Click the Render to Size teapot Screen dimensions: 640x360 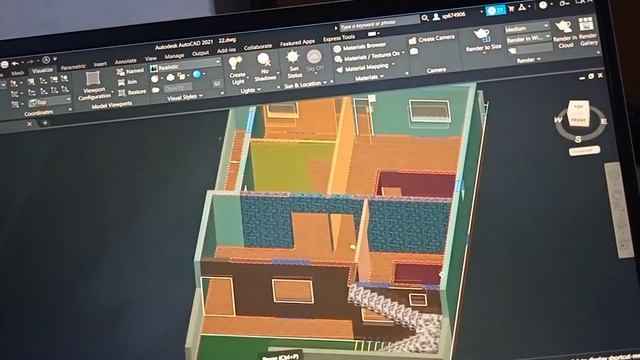click(x=483, y=34)
